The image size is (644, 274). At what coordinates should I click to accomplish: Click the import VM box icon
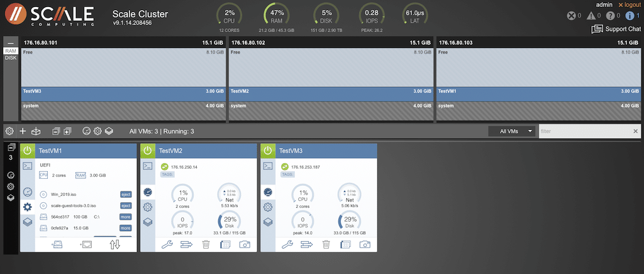36,131
